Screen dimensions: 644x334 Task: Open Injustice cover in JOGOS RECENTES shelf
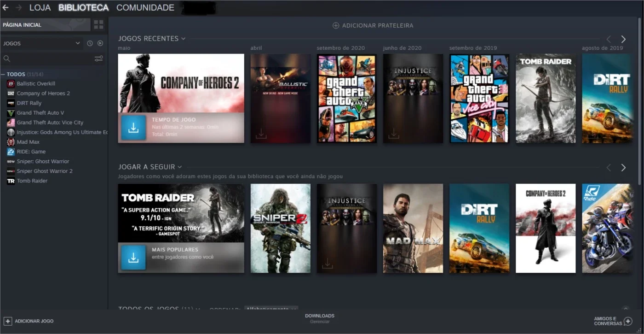tap(413, 98)
